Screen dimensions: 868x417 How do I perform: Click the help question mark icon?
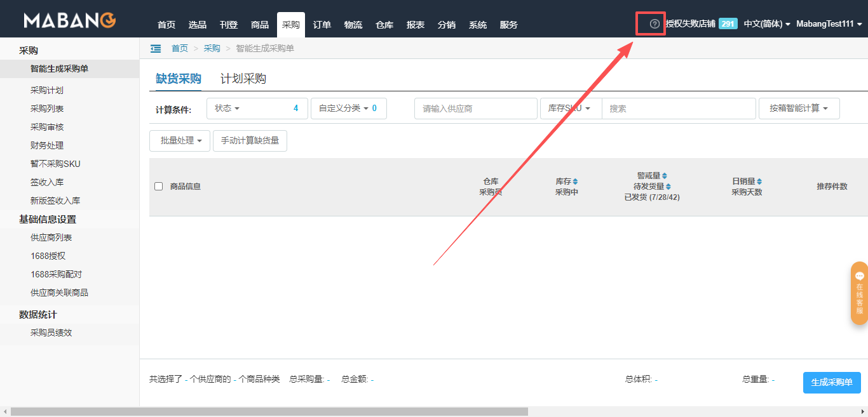654,24
